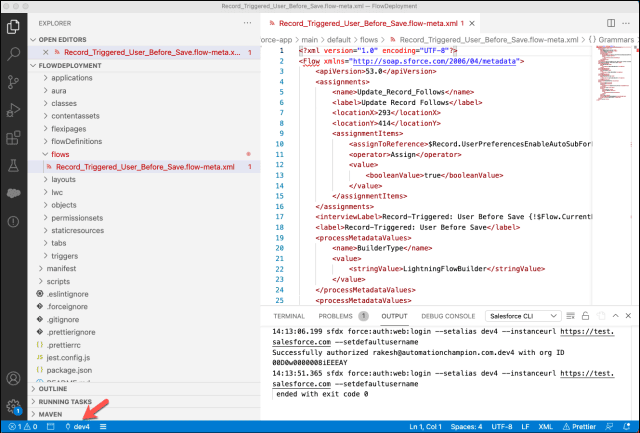Toggle panel maximize chevron arrow
Screen dimensions: 640x433
[x=616, y=316]
